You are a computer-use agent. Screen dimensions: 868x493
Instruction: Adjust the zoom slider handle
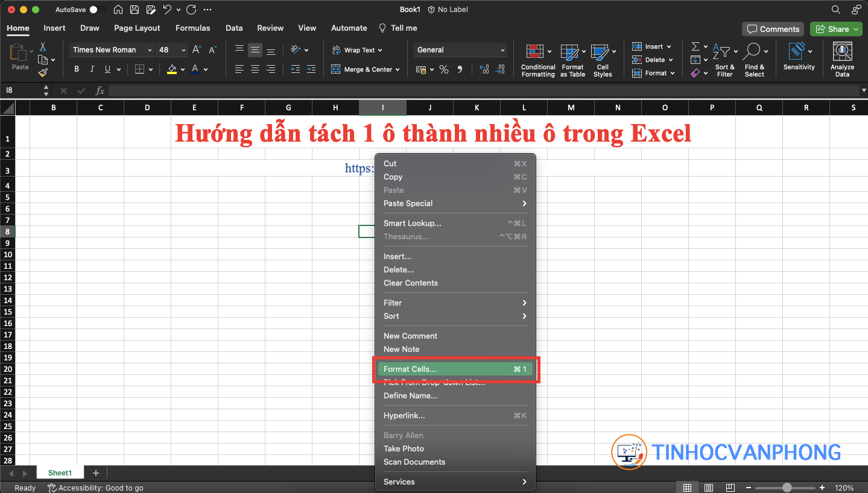coord(787,488)
